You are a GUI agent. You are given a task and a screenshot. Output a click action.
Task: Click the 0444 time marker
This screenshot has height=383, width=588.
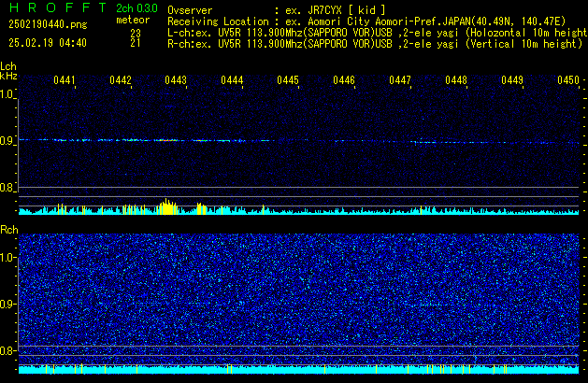tap(232, 80)
